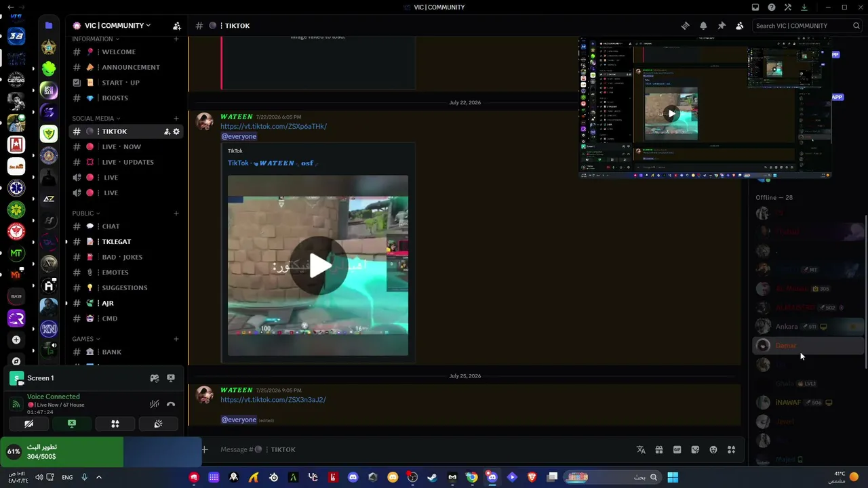
Task: Open the TikTok · WATEEN embed title link
Action: pos(271,163)
